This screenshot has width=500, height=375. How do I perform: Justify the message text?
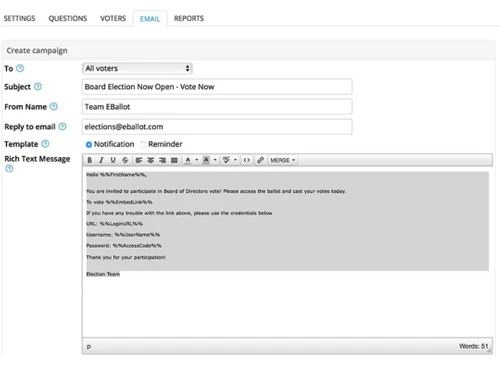pos(174,160)
